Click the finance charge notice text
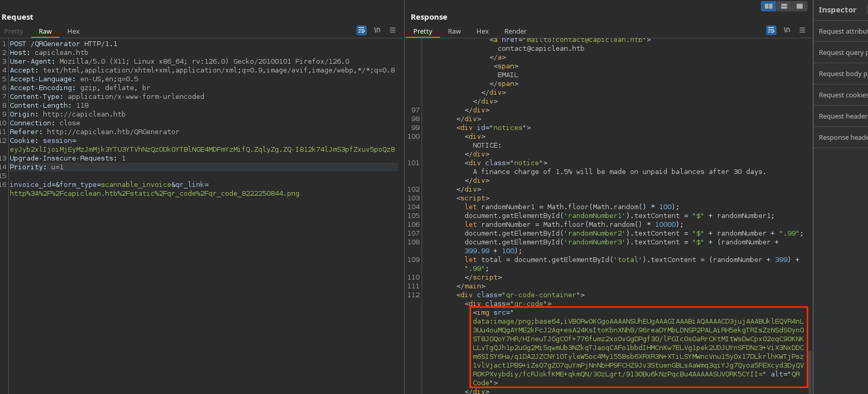Image resolution: width=868 pixels, height=394 pixels. click(619, 172)
